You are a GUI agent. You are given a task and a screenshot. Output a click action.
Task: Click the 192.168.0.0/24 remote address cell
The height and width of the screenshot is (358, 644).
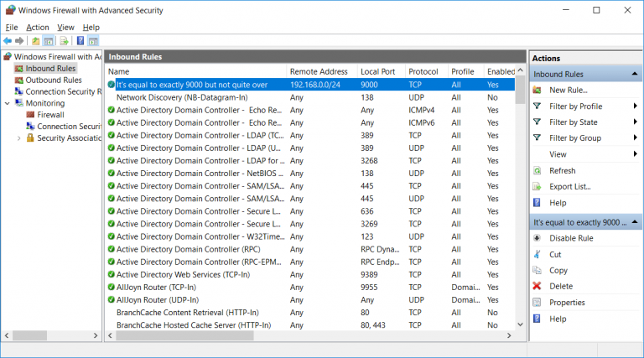click(x=315, y=85)
